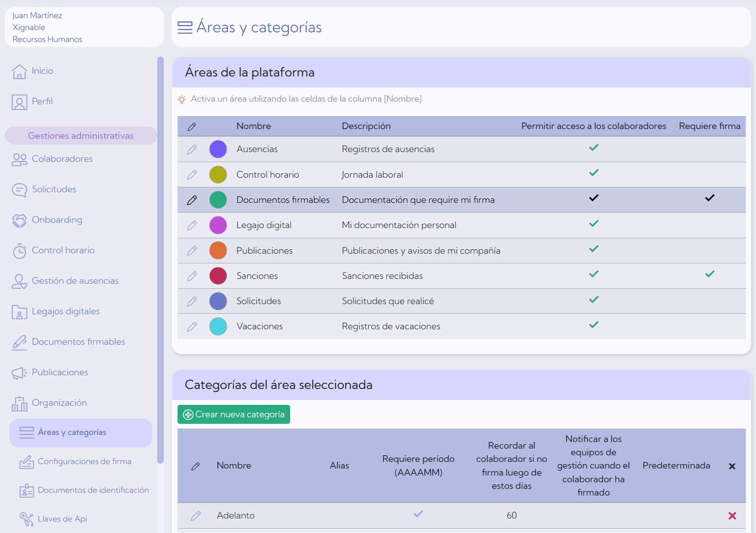
Task: Open the Perfil person icon
Action: click(x=19, y=102)
